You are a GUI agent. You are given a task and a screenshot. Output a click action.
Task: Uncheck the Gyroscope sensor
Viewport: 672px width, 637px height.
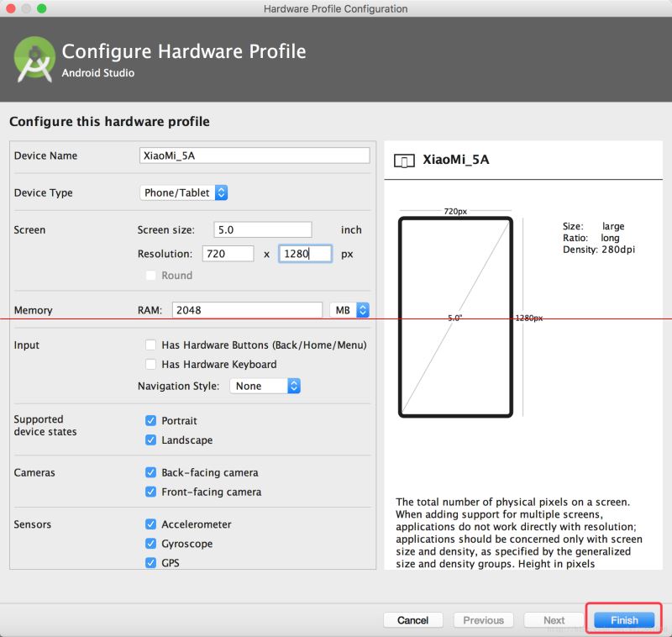(x=151, y=544)
